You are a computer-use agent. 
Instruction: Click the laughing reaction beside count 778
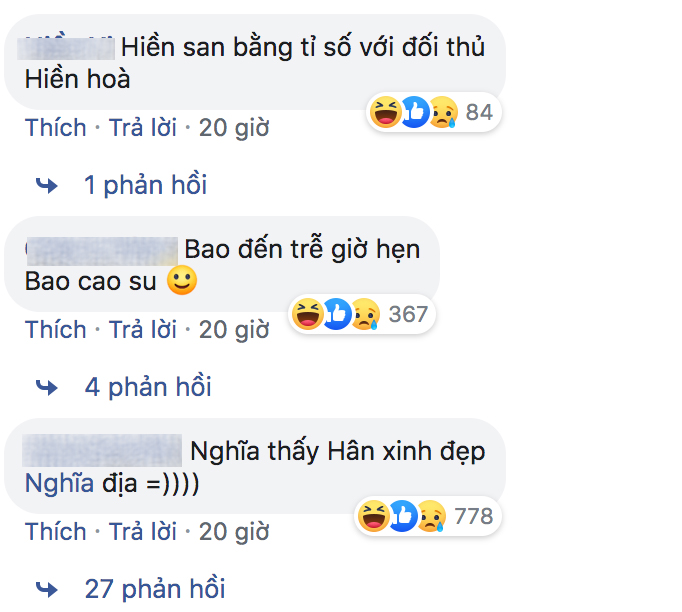pos(372,516)
